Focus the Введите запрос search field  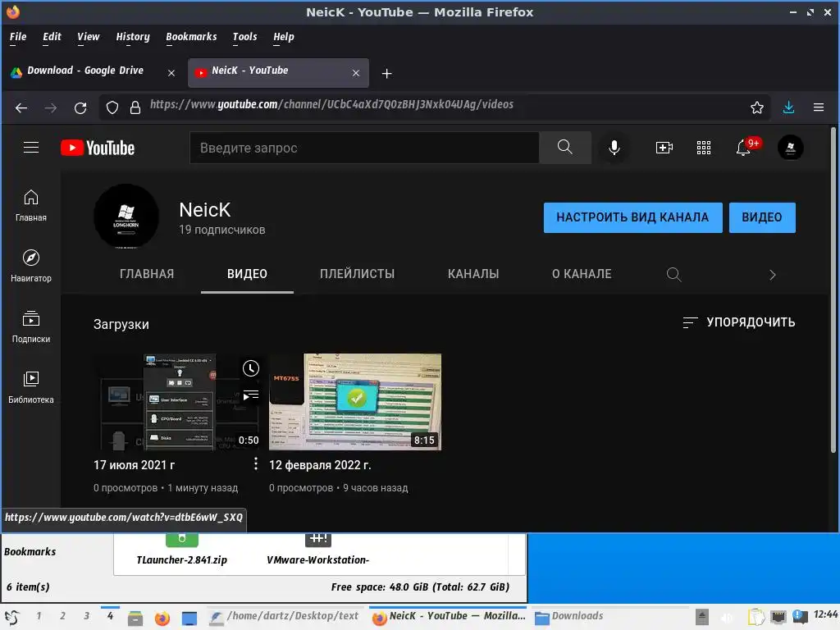[364, 148]
